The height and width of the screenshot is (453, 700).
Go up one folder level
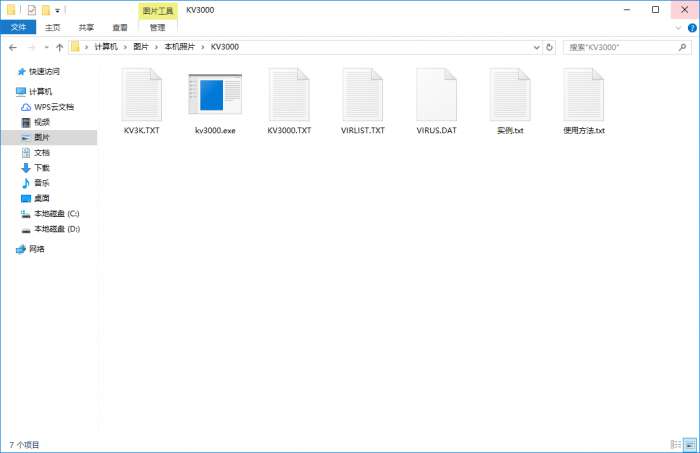tap(59, 47)
